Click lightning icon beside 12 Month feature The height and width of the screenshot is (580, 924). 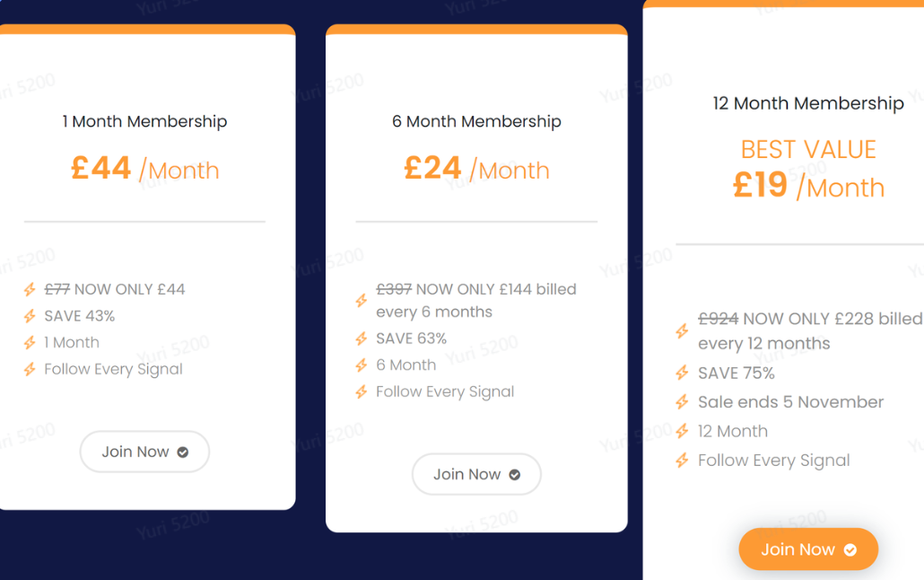682,431
